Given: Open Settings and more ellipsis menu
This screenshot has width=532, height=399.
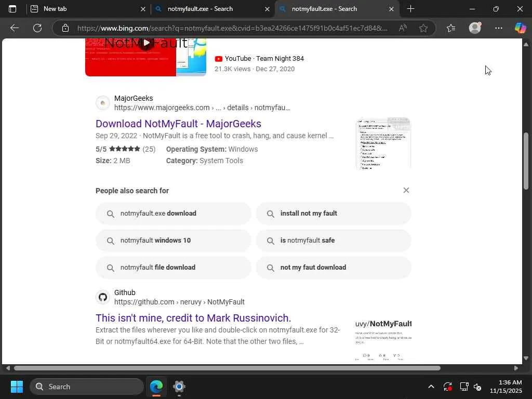Looking at the screenshot, I should [498, 28].
